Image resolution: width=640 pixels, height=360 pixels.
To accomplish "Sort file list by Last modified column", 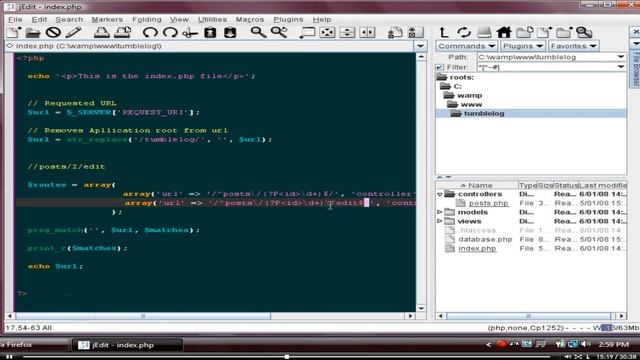I will tap(602, 185).
